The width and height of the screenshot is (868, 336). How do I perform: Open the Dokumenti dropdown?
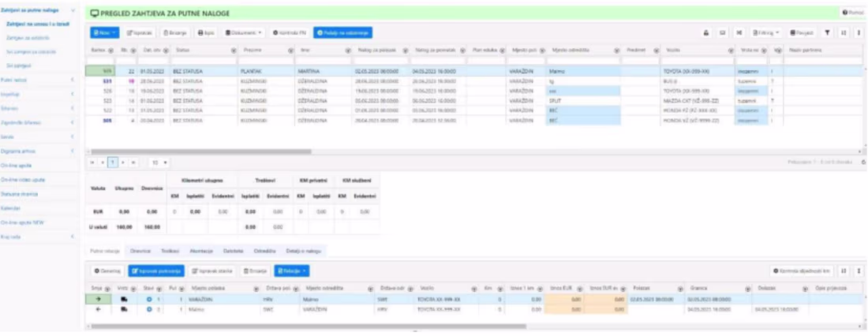(x=244, y=33)
